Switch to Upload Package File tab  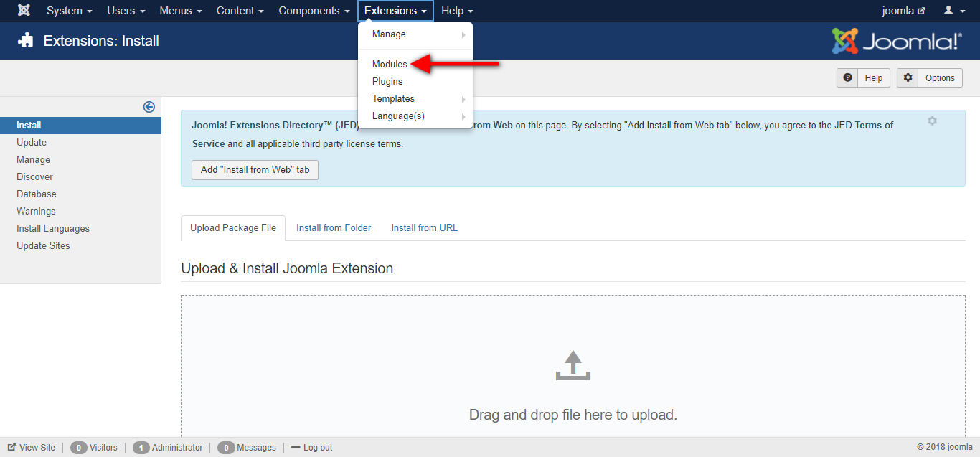coord(233,228)
